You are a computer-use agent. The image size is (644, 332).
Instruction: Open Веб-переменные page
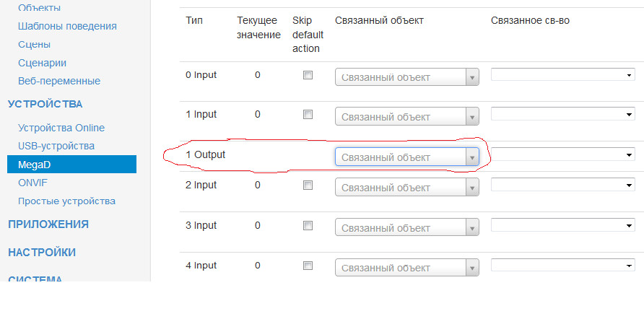59,81
